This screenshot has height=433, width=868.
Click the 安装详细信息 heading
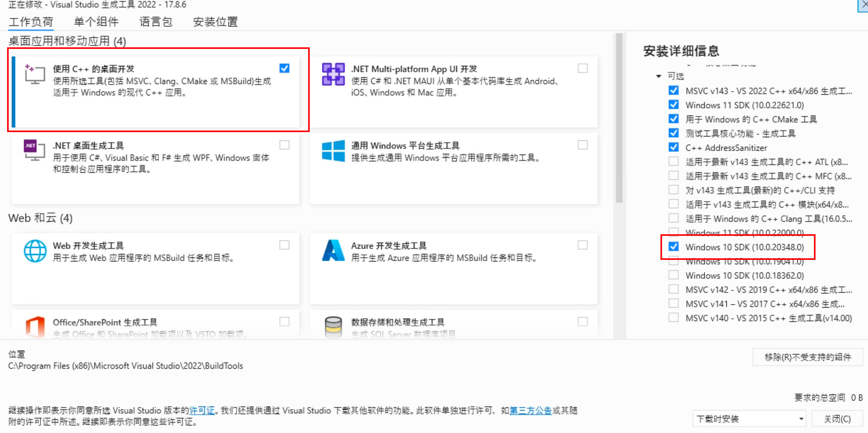pyautogui.click(x=681, y=51)
